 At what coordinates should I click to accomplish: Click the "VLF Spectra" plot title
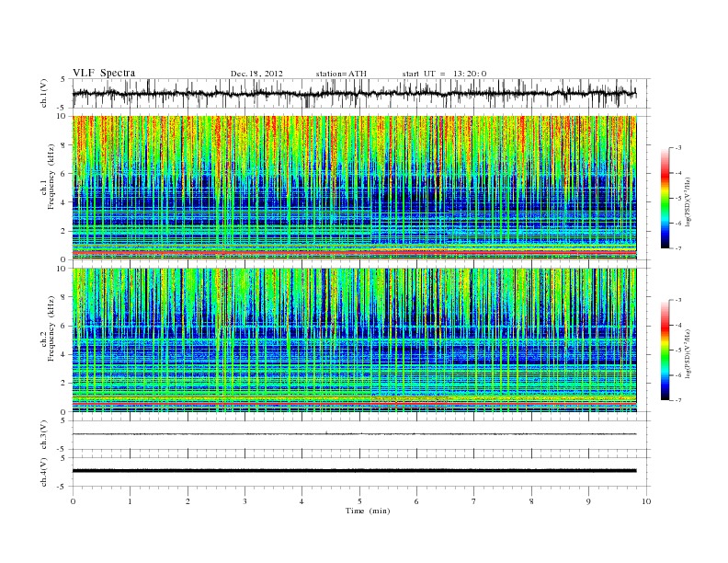(x=104, y=73)
